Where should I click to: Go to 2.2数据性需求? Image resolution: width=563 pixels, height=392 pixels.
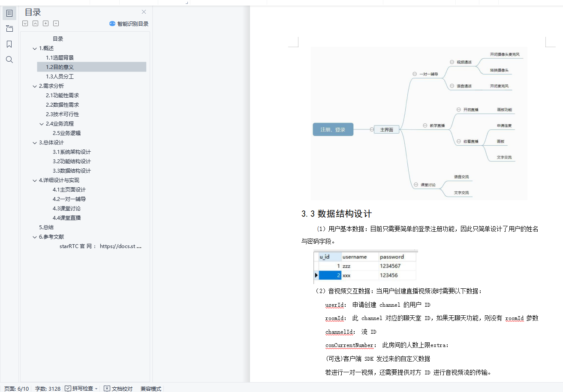click(x=63, y=105)
